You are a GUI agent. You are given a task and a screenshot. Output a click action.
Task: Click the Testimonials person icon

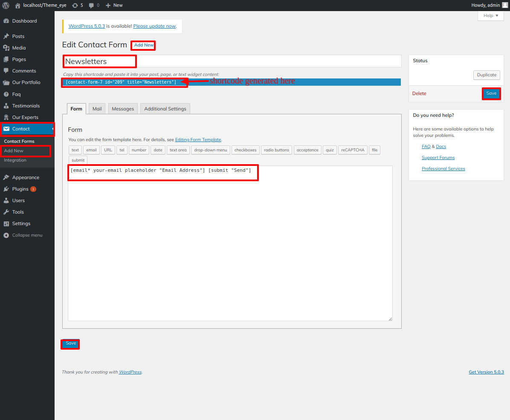click(x=6, y=106)
